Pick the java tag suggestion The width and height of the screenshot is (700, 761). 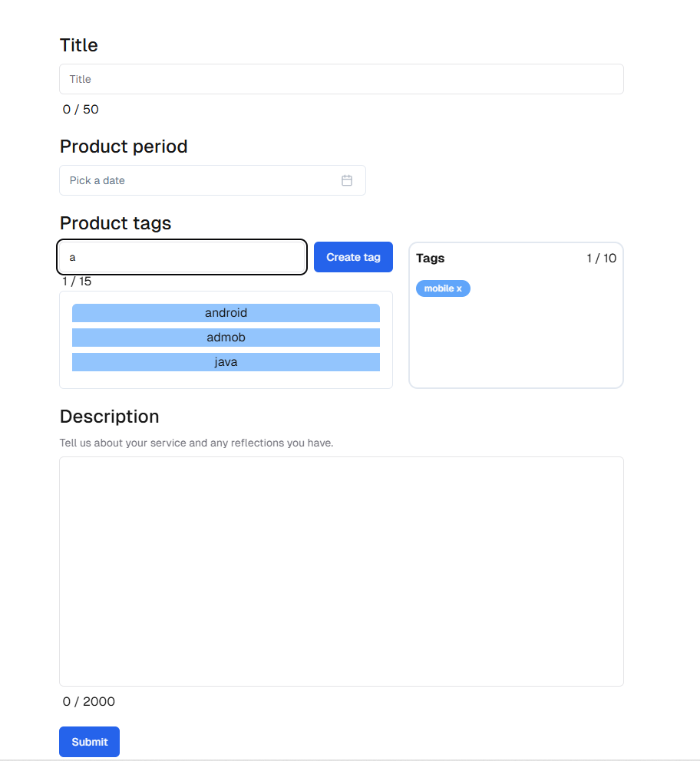coord(226,362)
